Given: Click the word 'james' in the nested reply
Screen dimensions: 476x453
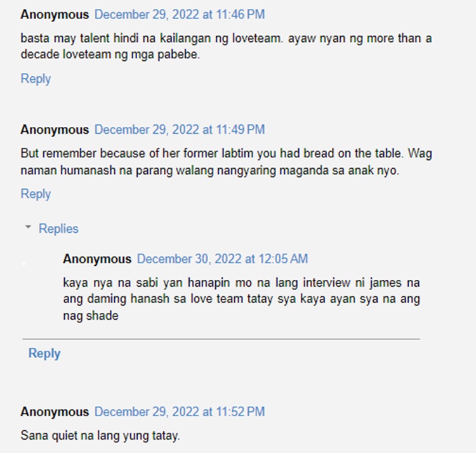Looking at the screenshot, I should click(385, 283).
